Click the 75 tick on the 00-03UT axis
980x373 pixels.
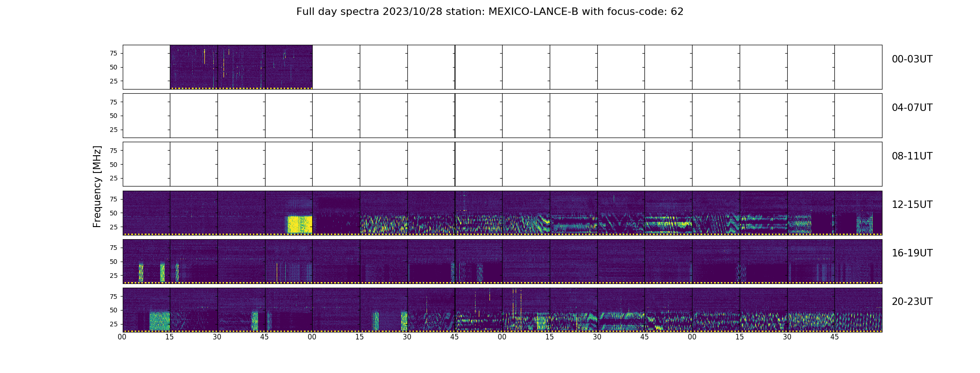[113, 54]
